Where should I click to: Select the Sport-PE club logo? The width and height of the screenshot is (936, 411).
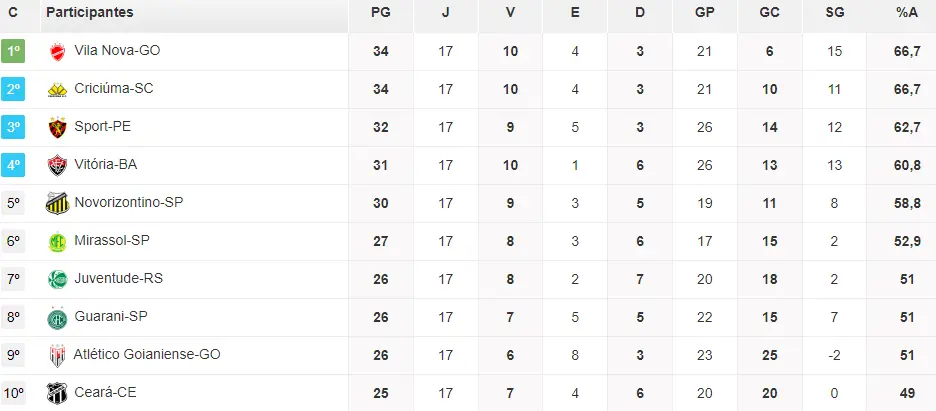coord(57,127)
